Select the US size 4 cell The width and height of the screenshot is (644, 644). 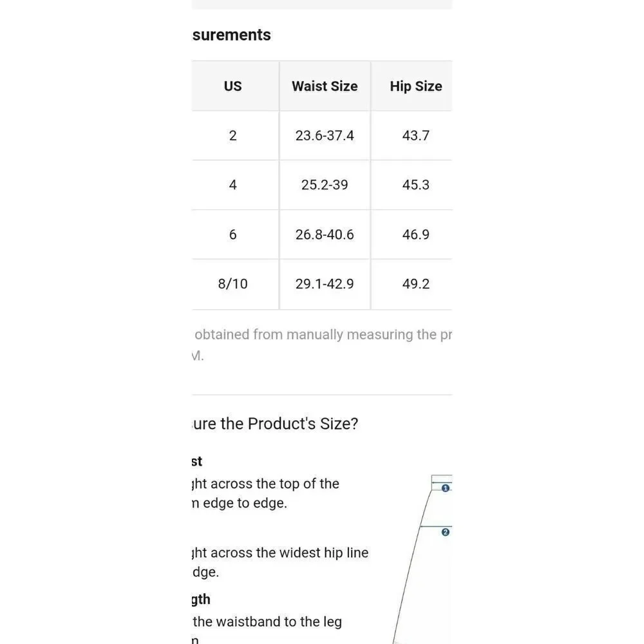click(x=232, y=185)
